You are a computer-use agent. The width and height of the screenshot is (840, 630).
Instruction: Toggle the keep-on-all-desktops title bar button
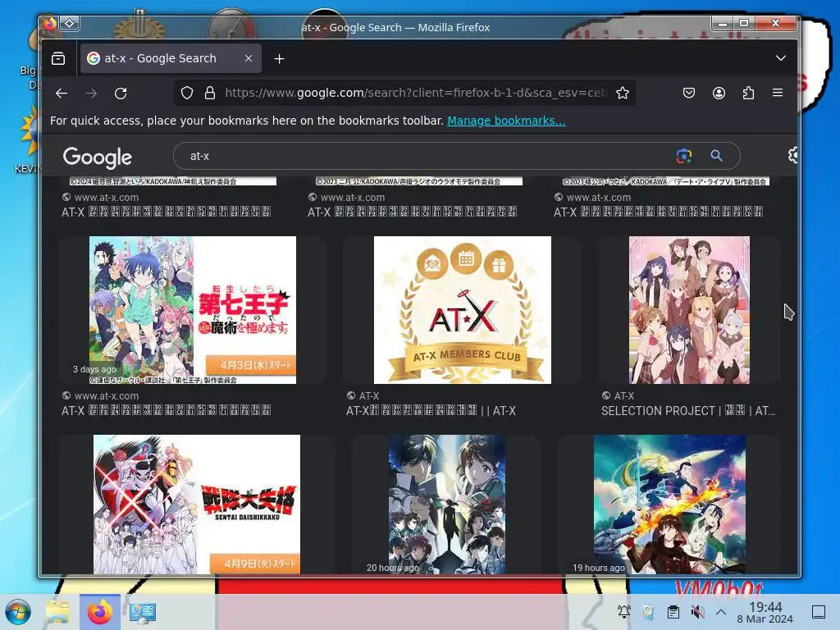coord(70,24)
